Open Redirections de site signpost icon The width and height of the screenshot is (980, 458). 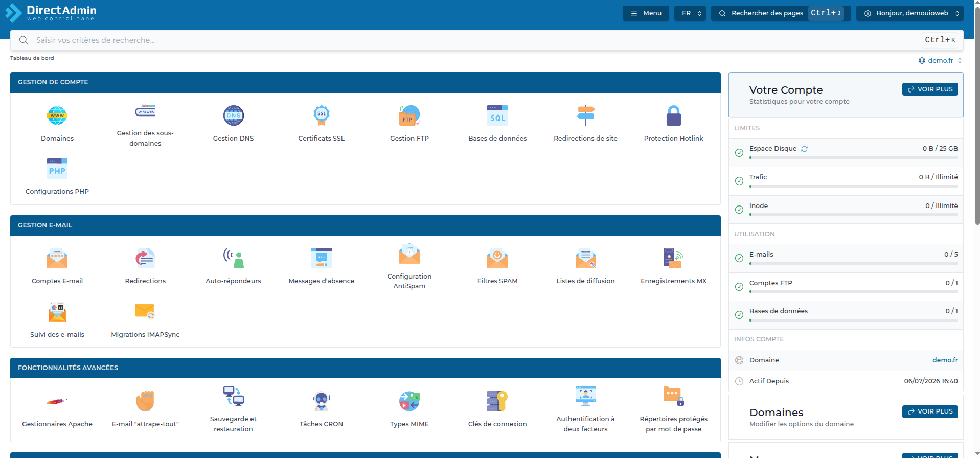[585, 116]
